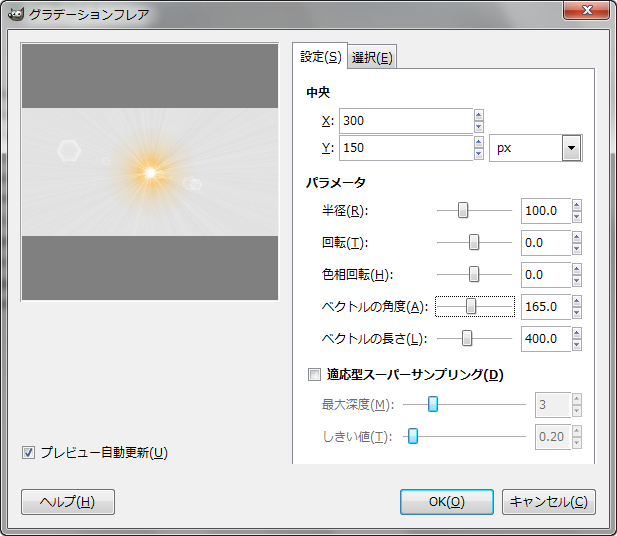Image resolution: width=617 pixels, height=536 pixels.
Task: Click the Y center input field
Action: (x=406, y=148)
